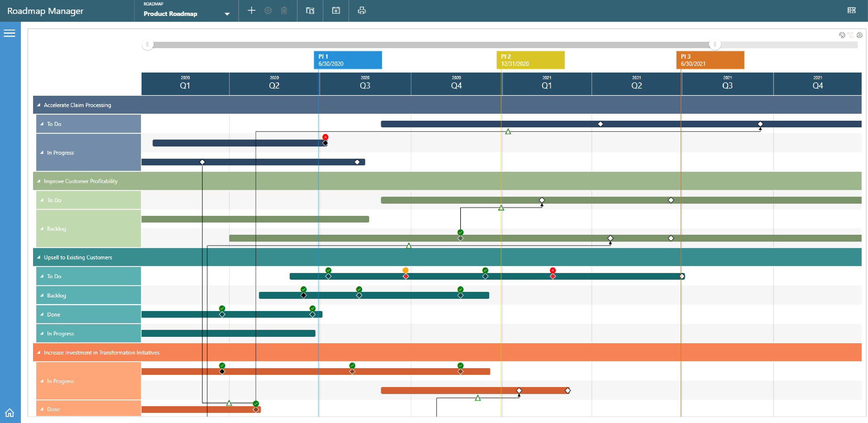Screen dimensions: 868x423
Task: Click the print roadmap icon
Action: tap(362, 10)
